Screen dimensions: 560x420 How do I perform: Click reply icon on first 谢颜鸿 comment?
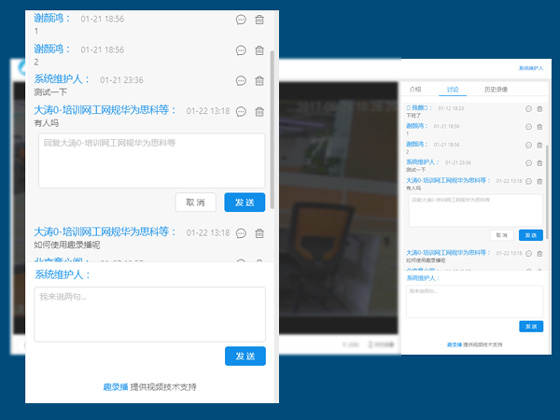point(241,19)
